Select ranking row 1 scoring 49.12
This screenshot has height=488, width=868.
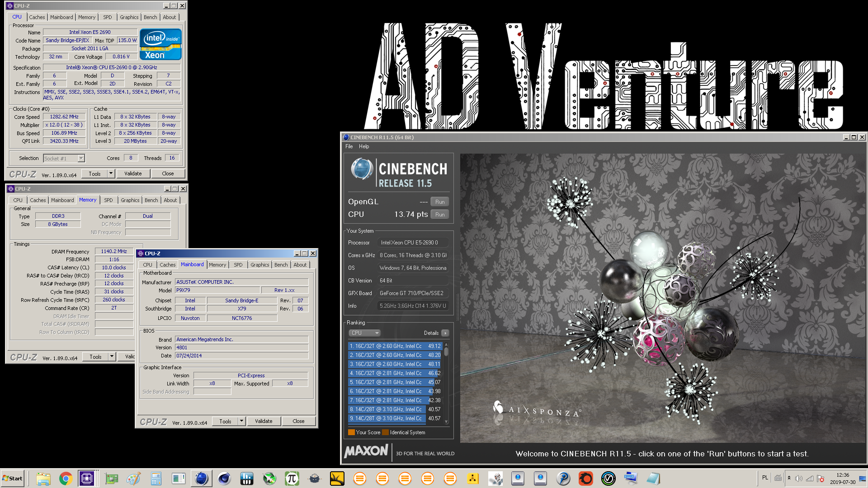coord(395,346)
